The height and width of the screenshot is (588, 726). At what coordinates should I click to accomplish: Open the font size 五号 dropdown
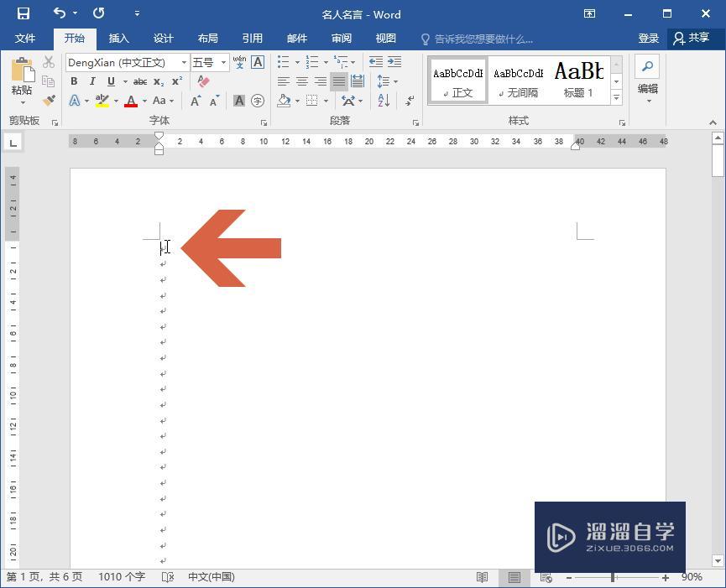click(x=223, y=62)
